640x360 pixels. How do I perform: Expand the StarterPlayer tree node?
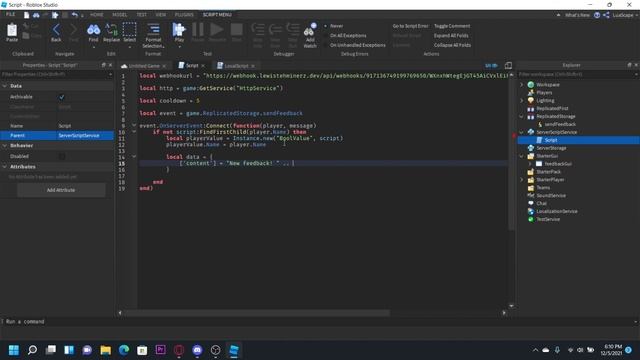click(x=521, y=180)
